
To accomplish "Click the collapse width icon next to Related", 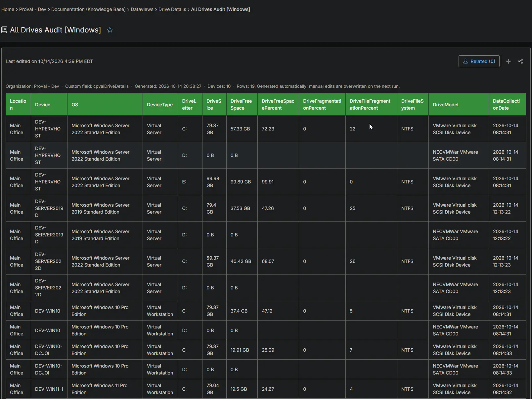I will click(509, 61).
